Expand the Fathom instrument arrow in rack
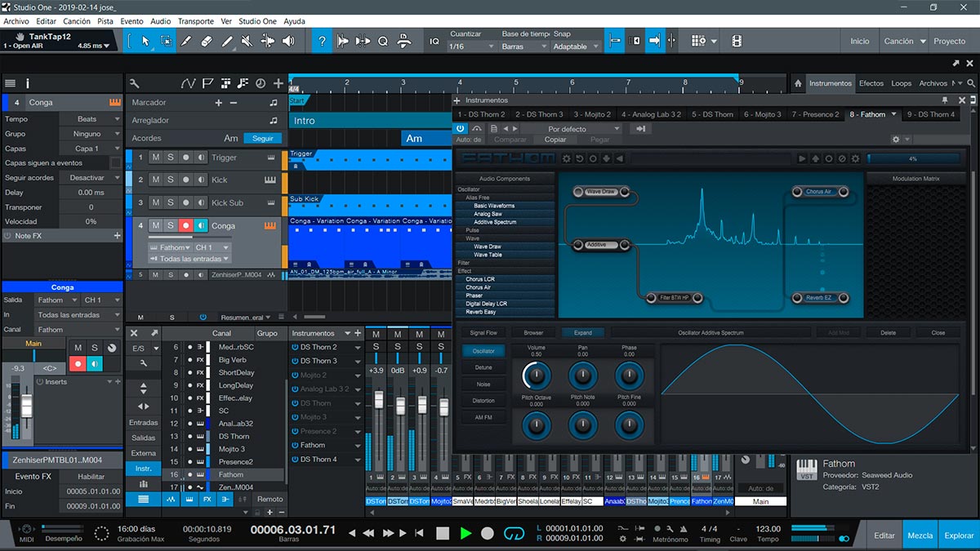The image size is (980, 551). [x=358, y=446]
